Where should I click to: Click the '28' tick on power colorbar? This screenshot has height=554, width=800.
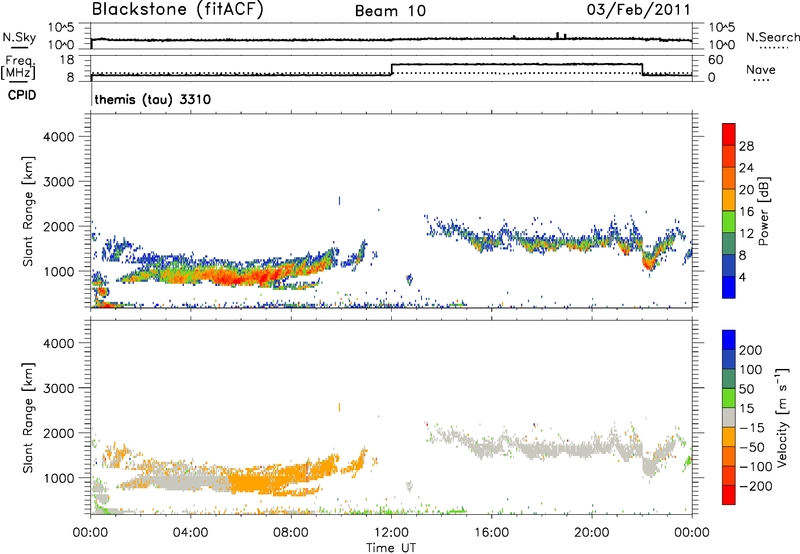point(746,146)
